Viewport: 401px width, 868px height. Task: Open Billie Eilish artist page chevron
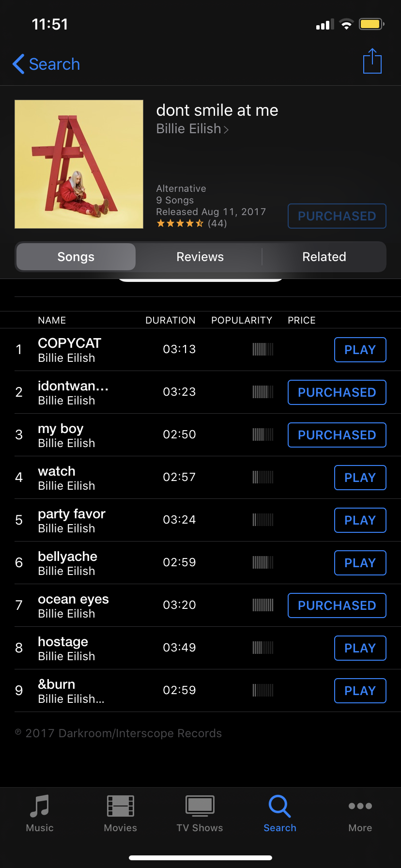(226, 129)
